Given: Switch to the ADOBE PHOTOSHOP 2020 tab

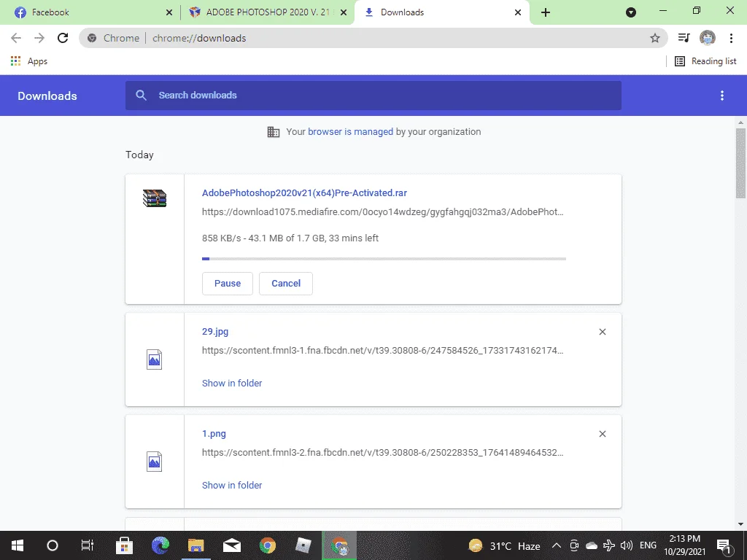Looking at the screenshot, I should pyautogui.click(x=267, y=12).
